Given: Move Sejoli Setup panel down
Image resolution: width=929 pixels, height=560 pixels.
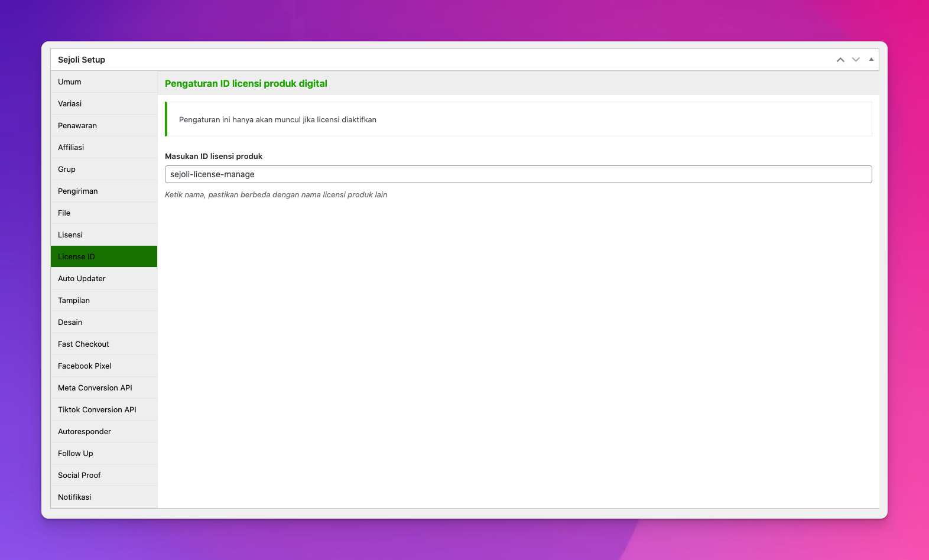Looking at the screenshot, I should tap(855, 60).
